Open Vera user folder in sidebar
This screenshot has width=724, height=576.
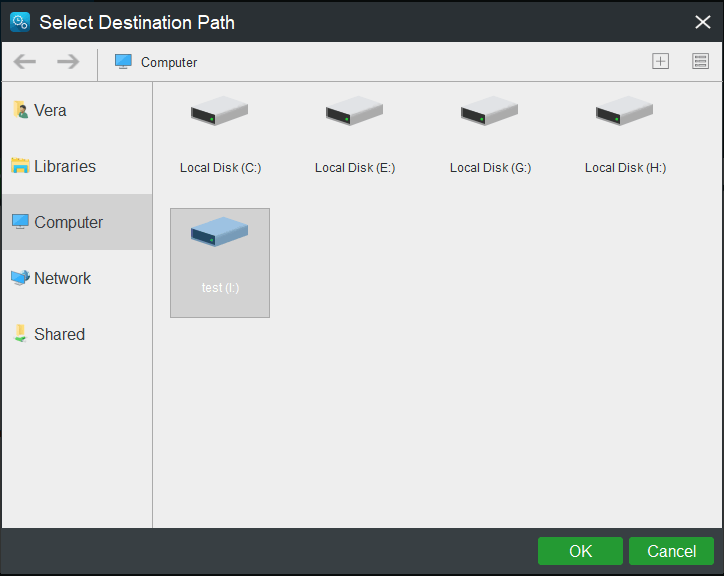click(x=77, y=110)
